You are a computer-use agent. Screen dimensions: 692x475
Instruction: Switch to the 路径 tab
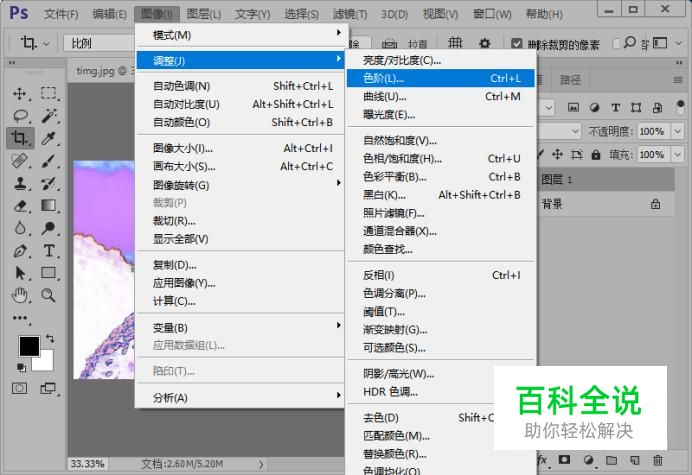[x=570, y=80]
